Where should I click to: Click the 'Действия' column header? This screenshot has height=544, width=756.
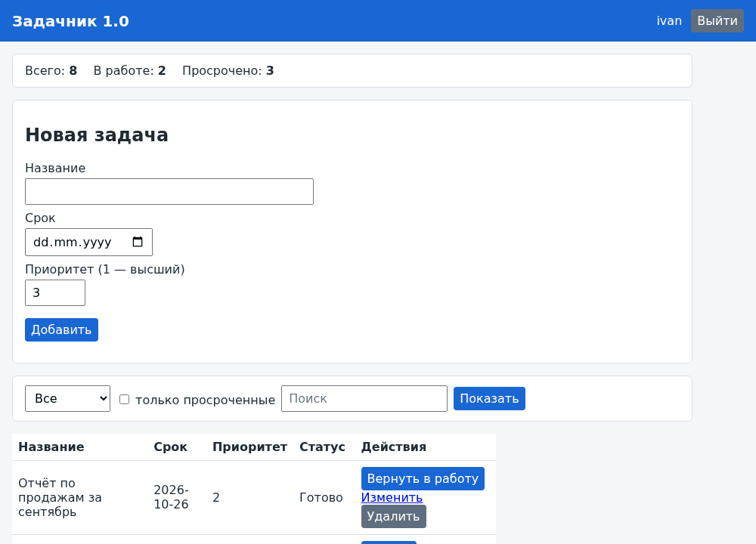(x=393, y=447)
